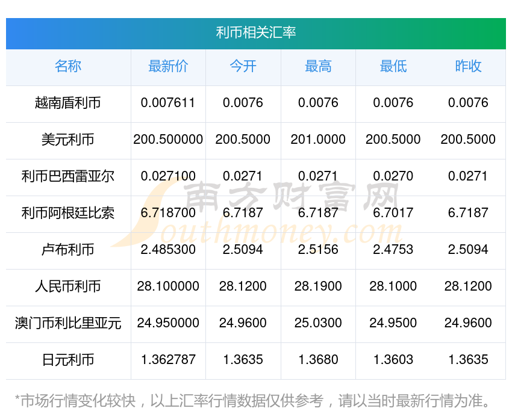Click the 人民币利币 row name
The image size is (512, 420).
(x=68, y=286)
